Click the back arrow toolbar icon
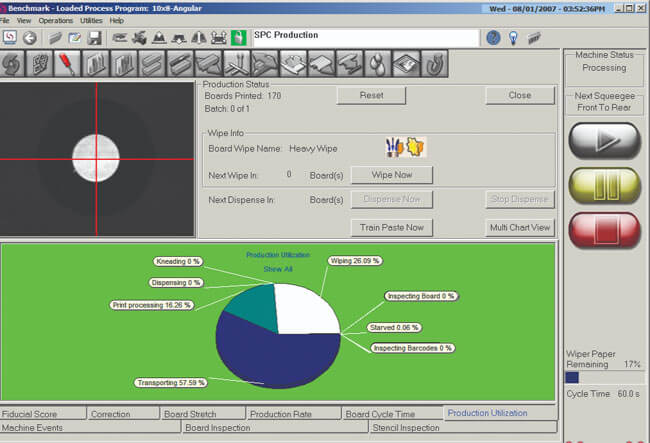This screenshot has width=650, height=443. [x=29, y=38]
